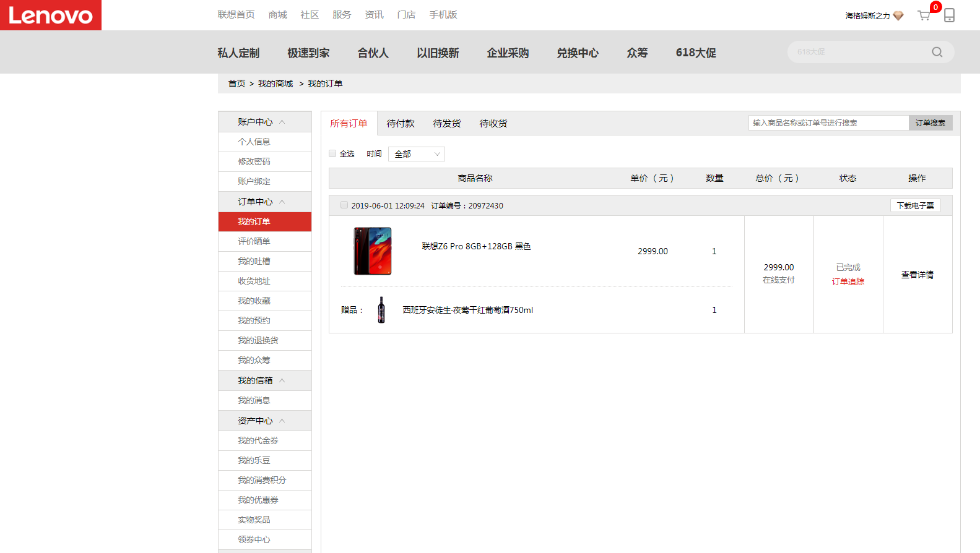Open 兑换中心 in the main navigation
Screen dimensions: 980x553
(x=578, y=53)
